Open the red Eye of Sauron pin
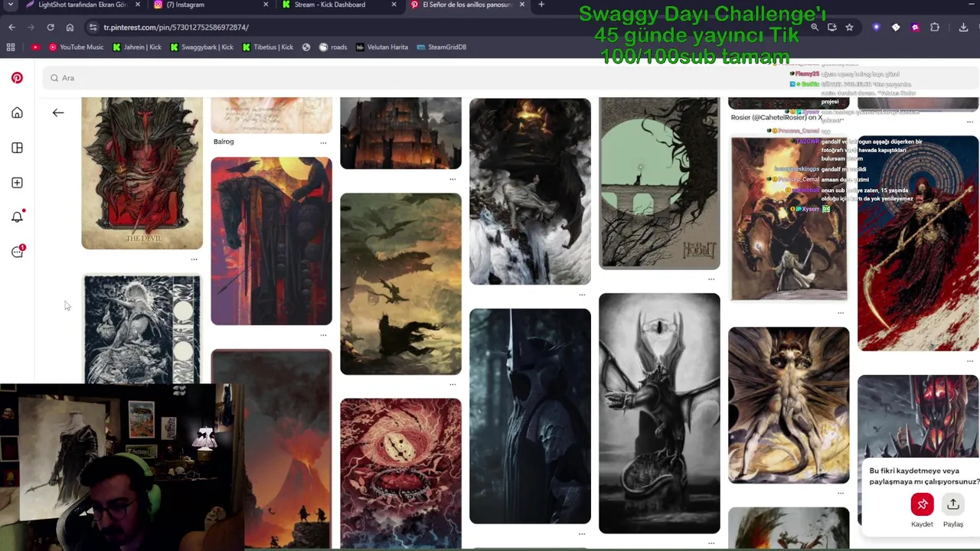Screen dimensions: 980x551 pyautogui.click(x=400, y=473)
